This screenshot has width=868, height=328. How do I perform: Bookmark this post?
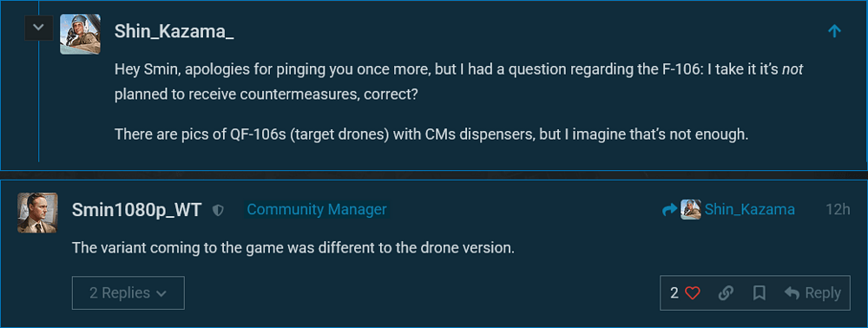coord(759,293)
